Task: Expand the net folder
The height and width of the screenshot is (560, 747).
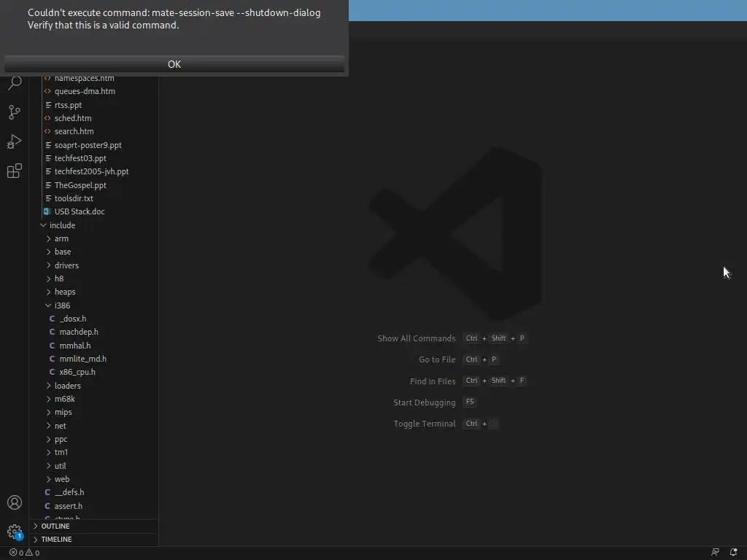Action: (94, 426)
